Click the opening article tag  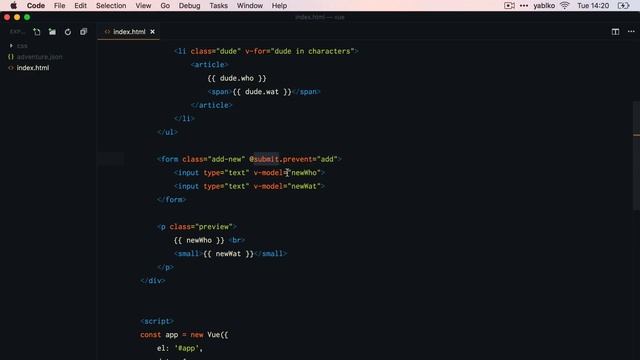209,64
